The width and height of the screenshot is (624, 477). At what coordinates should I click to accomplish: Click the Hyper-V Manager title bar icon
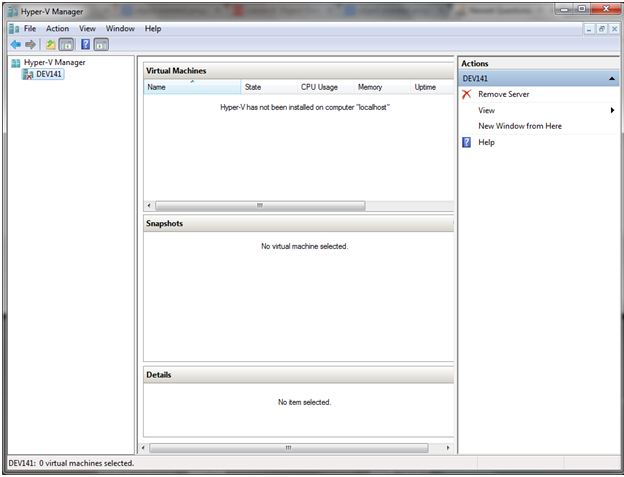coord(13,12)
